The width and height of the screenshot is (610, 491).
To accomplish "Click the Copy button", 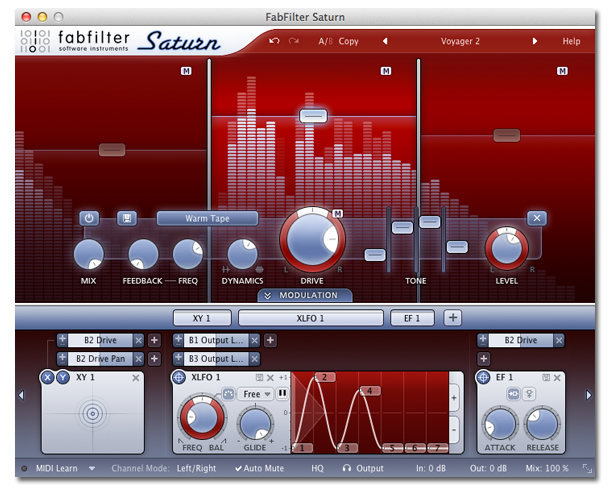I will click(348, 41).
